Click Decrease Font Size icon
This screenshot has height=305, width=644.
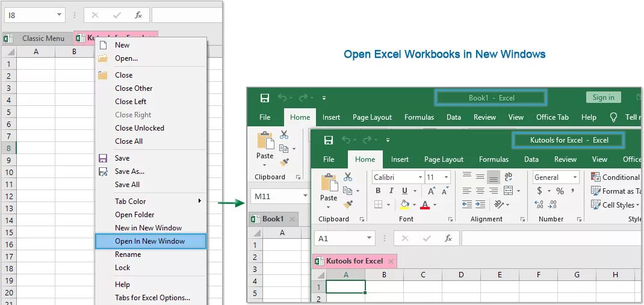coord(445,191)
